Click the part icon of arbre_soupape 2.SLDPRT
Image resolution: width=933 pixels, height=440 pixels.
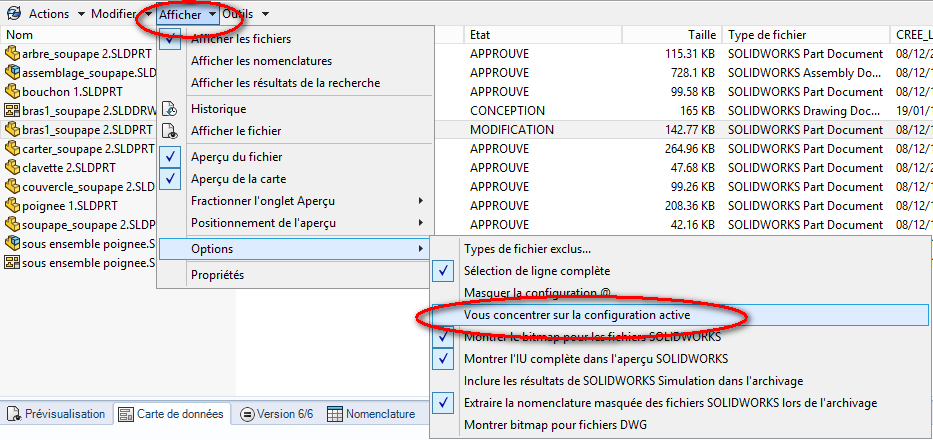pyautogui.click(x=12, y=54)
